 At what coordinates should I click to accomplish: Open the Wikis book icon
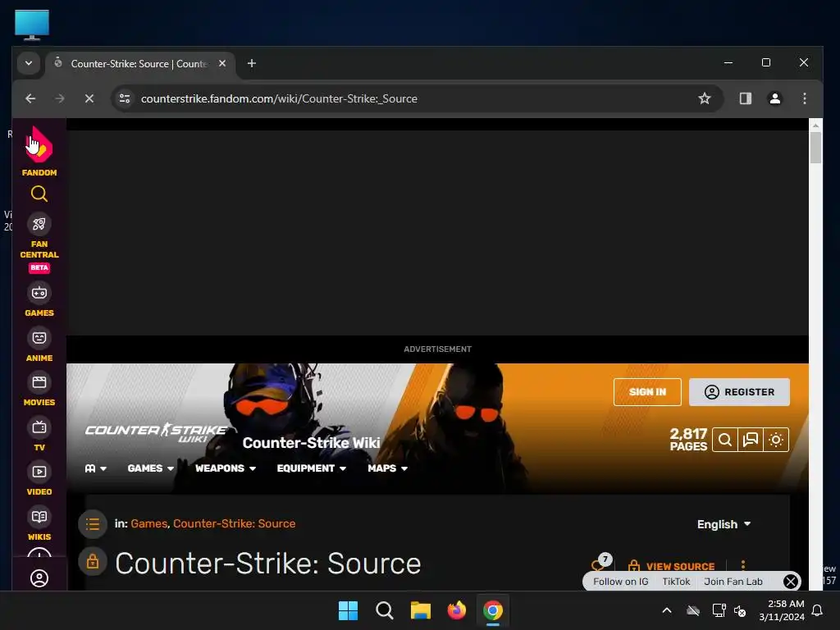tap(39, 517)
